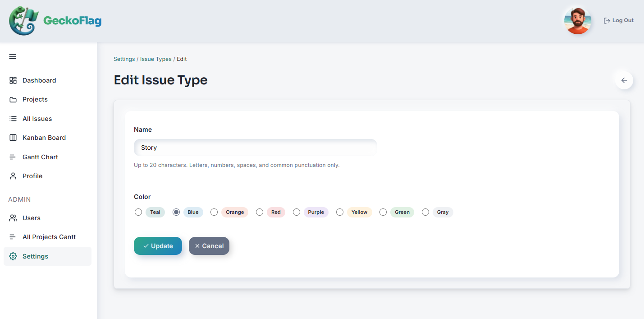Click the GeckoFlag gecko logo
The height and width of the screenshot is (319, 644).
(24, 21)
